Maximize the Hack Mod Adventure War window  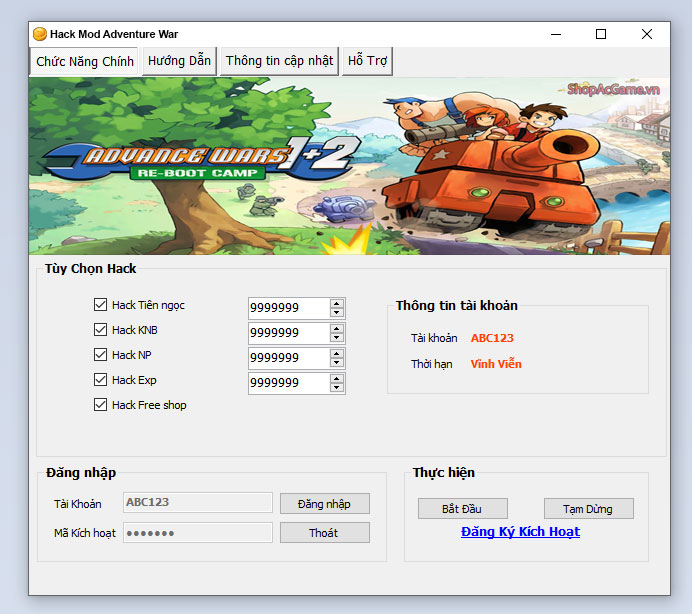(601, 34)
